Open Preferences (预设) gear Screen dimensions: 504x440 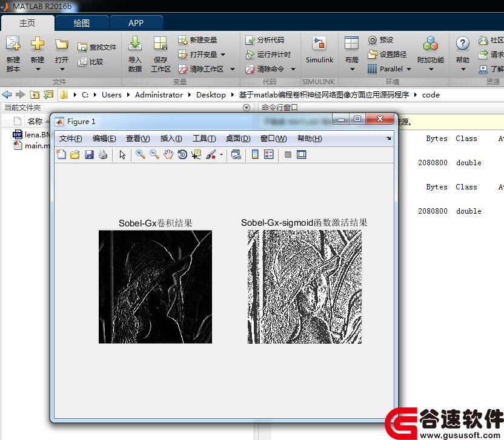click(380, 40)
